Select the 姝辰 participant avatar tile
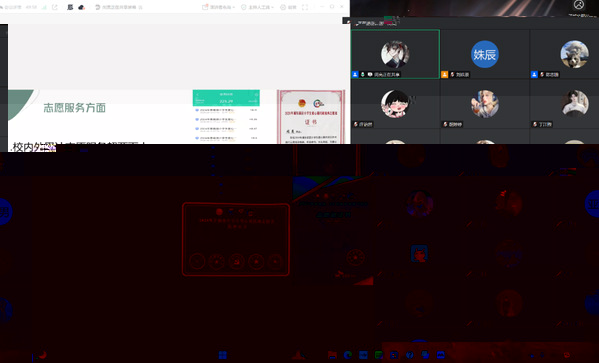Image resolution: width=599 pixels, height=363 pixels. click(484, 54)
